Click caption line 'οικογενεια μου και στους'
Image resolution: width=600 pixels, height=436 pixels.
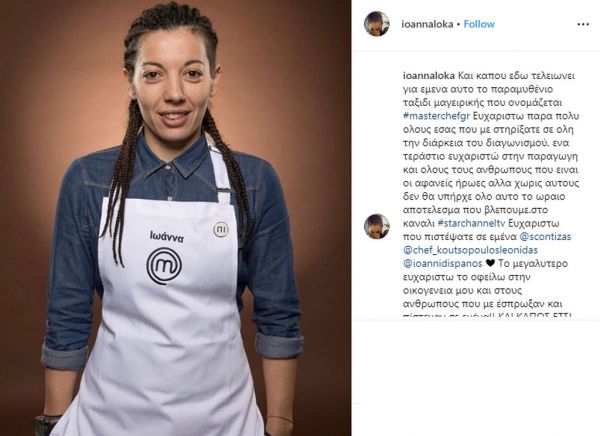(463, 290)
